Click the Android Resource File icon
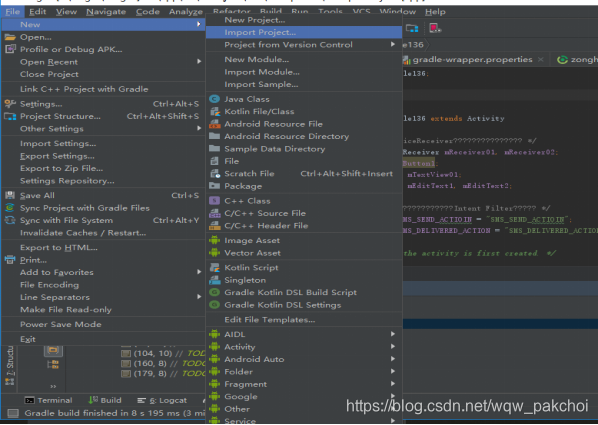The image size is (598, 425). (x=215, y=124)
